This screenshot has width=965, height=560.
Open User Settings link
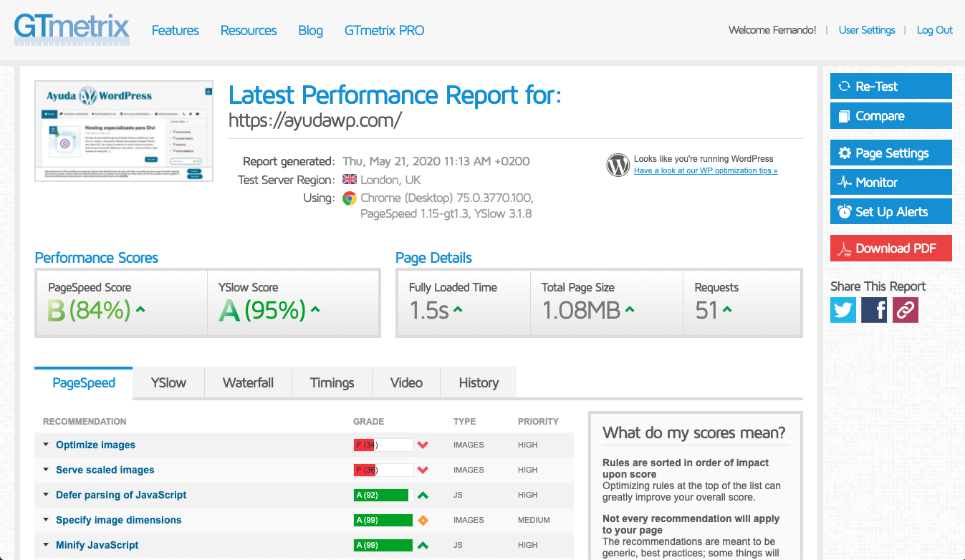coord(867,30)
